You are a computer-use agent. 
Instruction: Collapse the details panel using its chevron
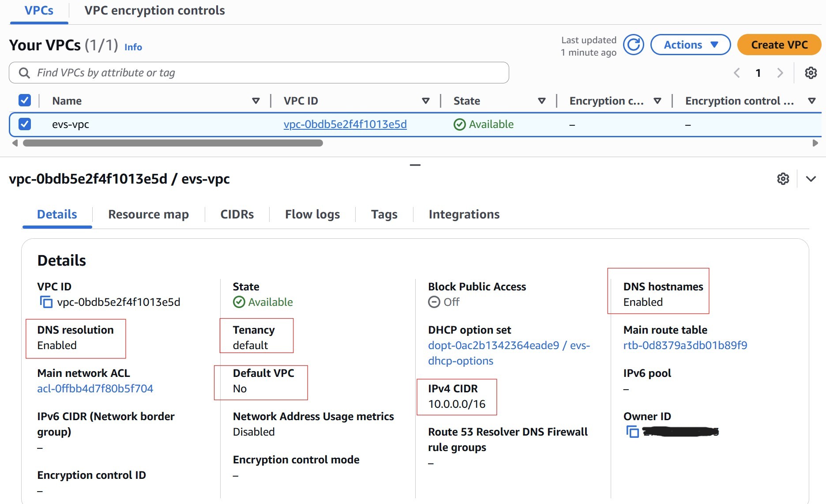click(x=811, y=179)
